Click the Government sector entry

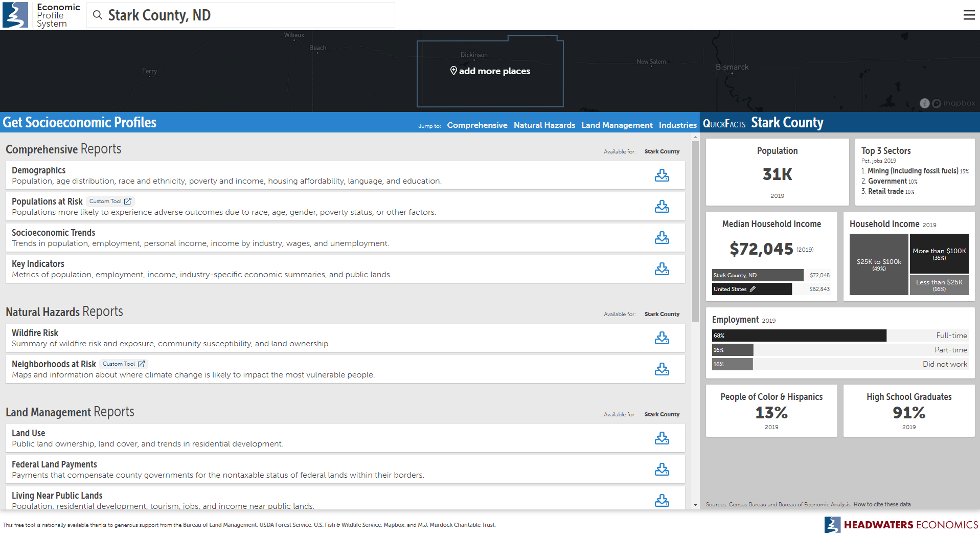[890, 181]
